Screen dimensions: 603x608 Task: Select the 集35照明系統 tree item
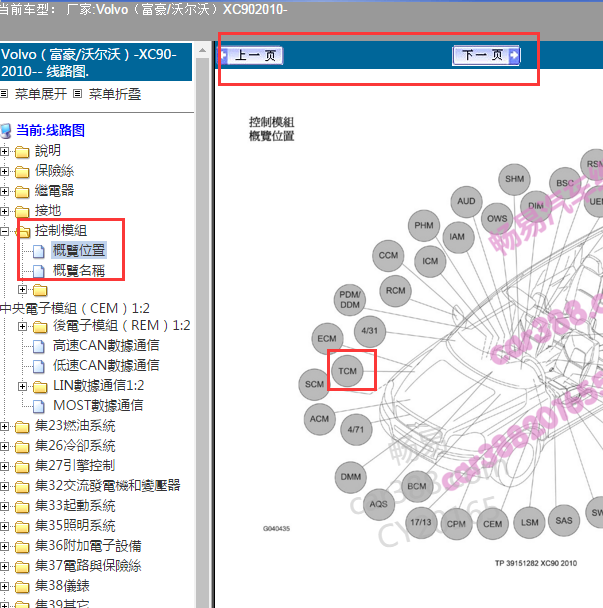pyautogui.click(x=75, y=526)
